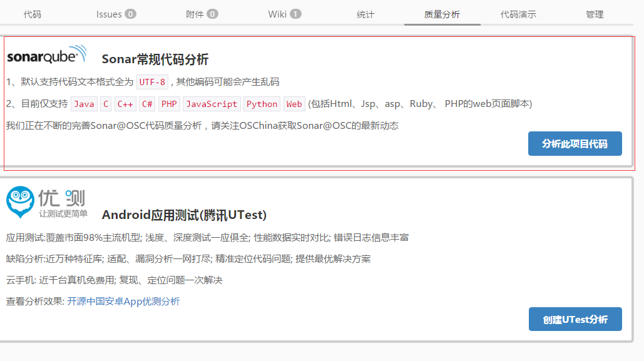Click the C++ language tag
The height and width of the screenshot is (361, 644).
tap(125, 104)
